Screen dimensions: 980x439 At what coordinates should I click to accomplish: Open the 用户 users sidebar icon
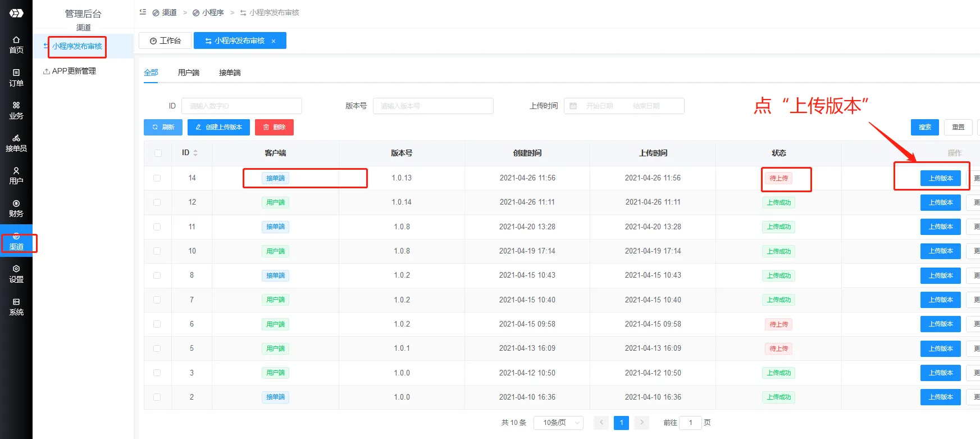tap(16, 175)
